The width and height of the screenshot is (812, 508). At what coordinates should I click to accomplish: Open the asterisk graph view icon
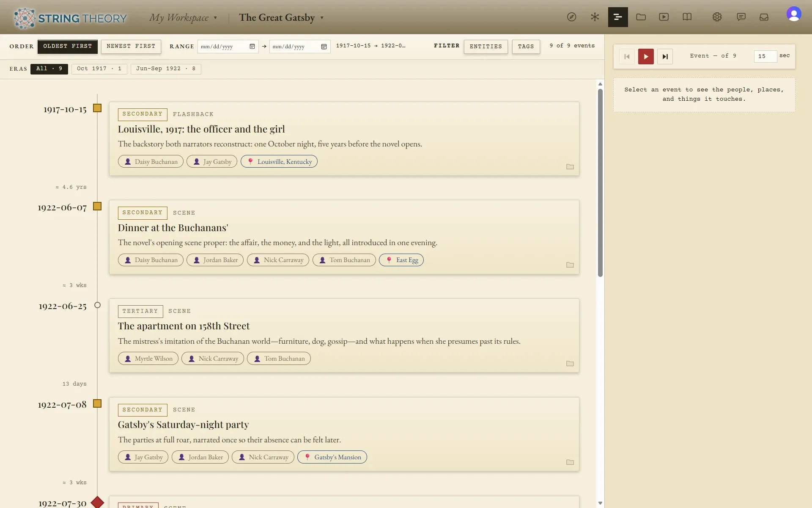[595, 17]
